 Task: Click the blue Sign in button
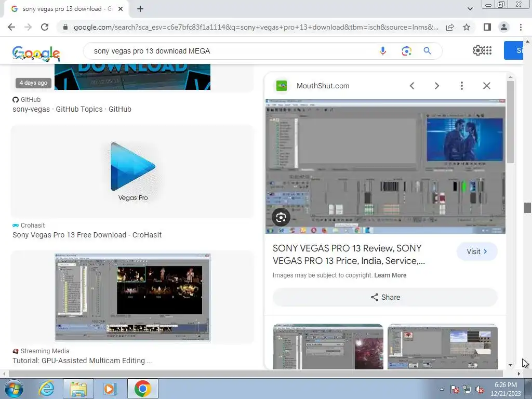click(x=514, y=50)
